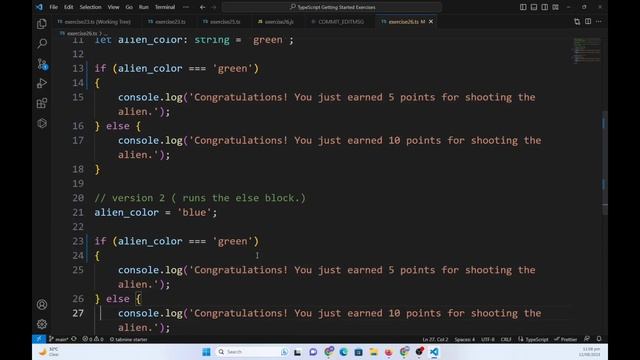Click the TypeScript Getting Started Exercises search box
The height and width of the screenshot is (360, 640).
(x=332, y=7)
